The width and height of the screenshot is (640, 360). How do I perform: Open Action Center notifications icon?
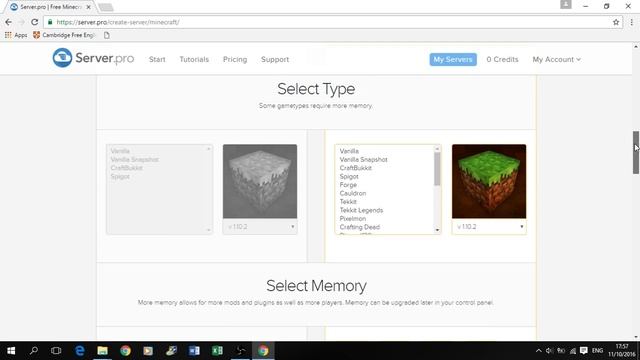(x=584, y=351)
